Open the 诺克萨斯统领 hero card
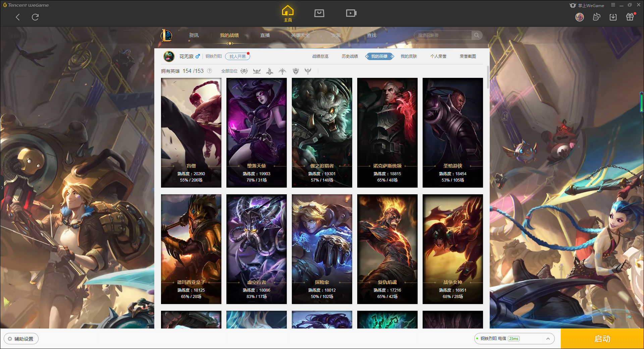Viewport: 644px width, 349px height. (387, 133)
